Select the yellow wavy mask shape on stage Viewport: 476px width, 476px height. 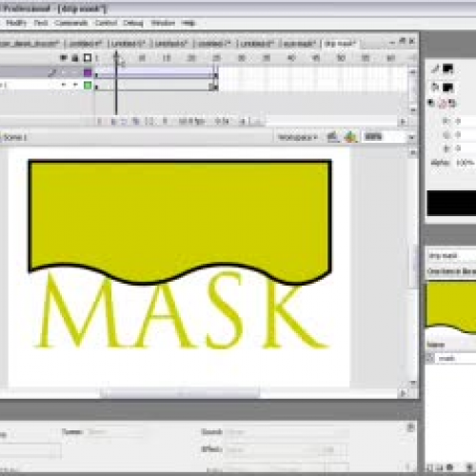pos(180,216)
